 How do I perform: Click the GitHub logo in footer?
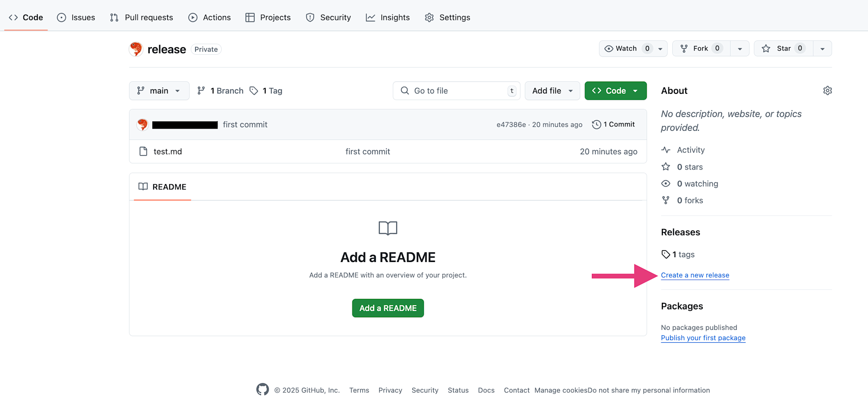(x=263, y=390)
